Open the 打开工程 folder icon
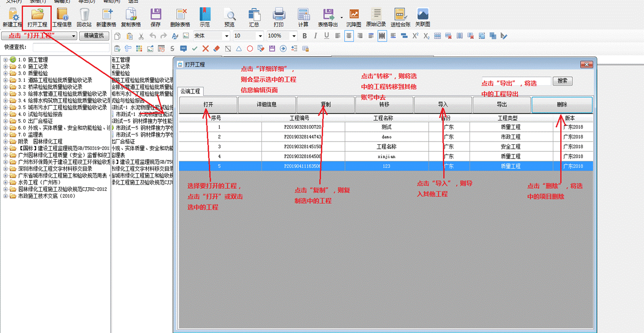The height and width of the screenshot is (333, 644). tap(37, 15)
